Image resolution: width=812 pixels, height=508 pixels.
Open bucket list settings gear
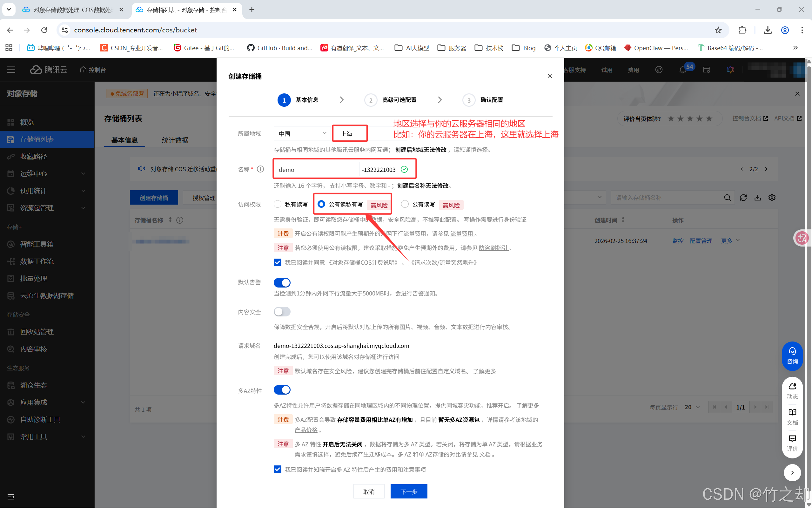tap(772, 198)
